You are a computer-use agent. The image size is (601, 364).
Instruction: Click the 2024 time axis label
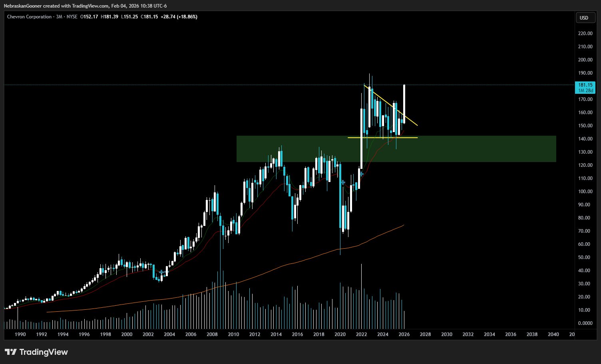383,334
